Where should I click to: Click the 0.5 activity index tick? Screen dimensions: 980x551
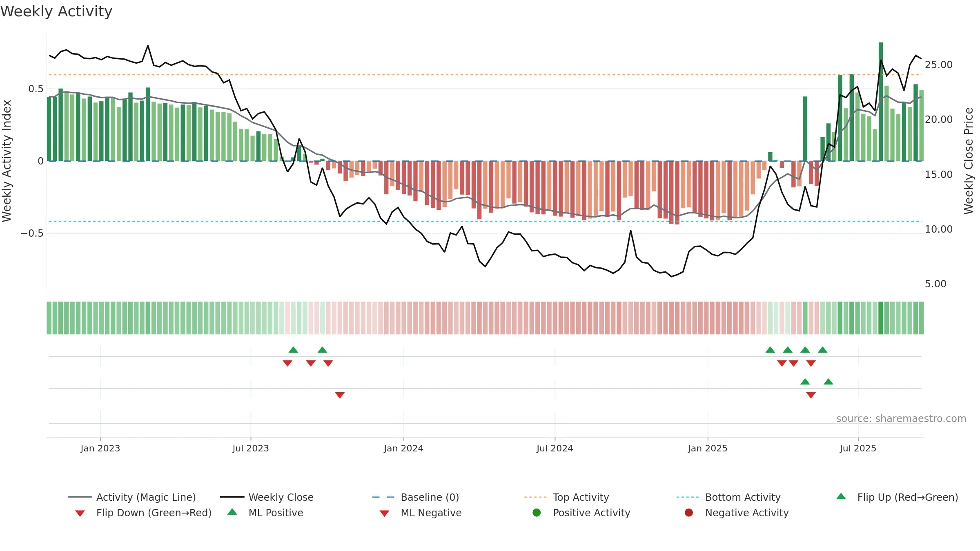[x=36, y=89]
